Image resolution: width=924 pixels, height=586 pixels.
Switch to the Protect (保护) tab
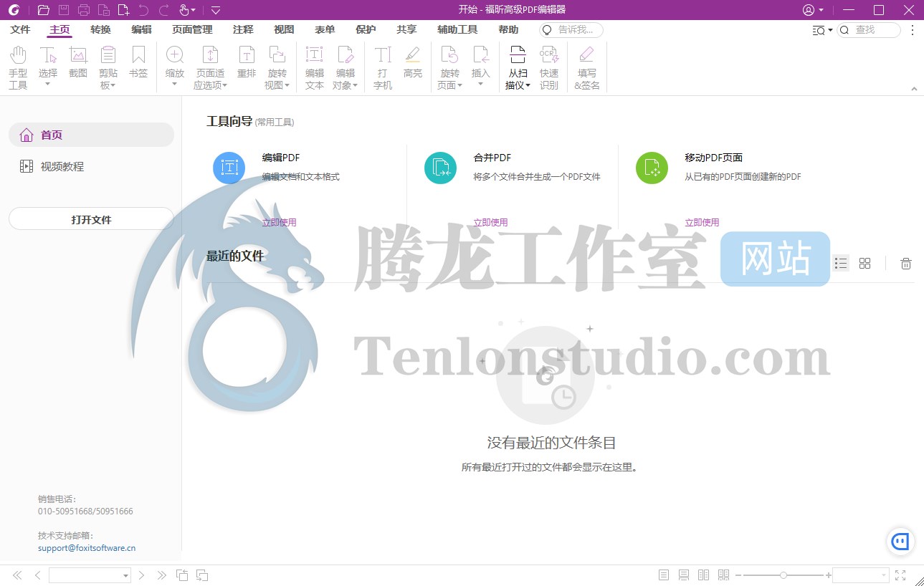point(366,30)
